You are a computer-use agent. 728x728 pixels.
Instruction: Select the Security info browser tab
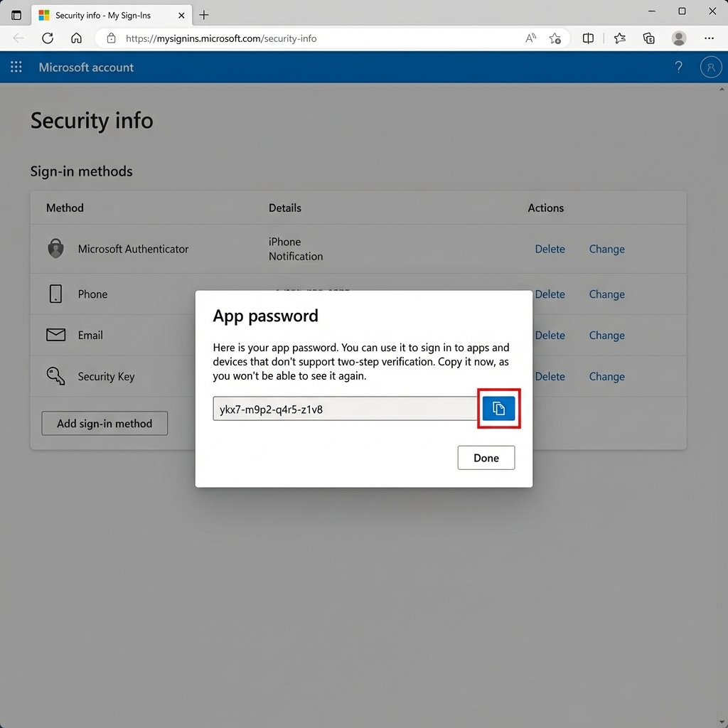102,15
